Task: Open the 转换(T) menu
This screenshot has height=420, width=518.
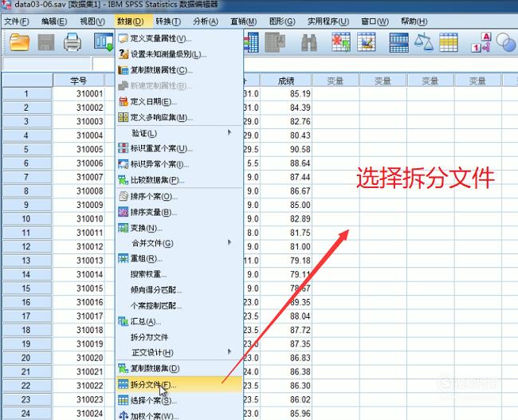Action: tap(168, 22)
